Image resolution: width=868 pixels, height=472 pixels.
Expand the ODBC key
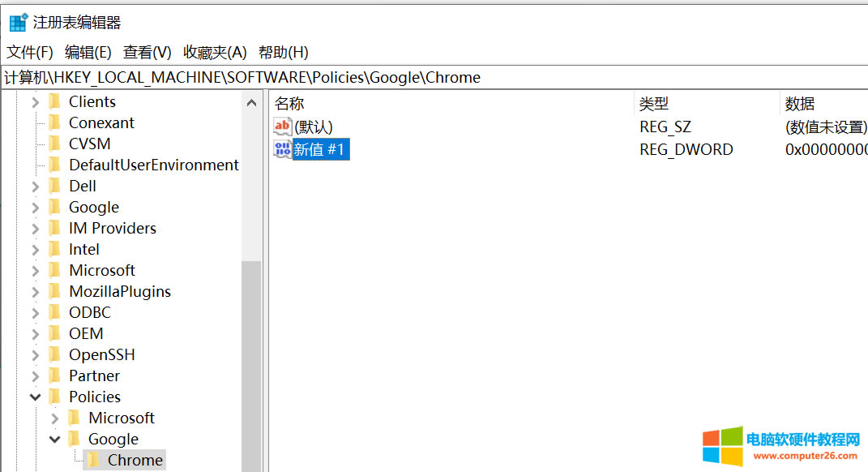tap(36, 313)
